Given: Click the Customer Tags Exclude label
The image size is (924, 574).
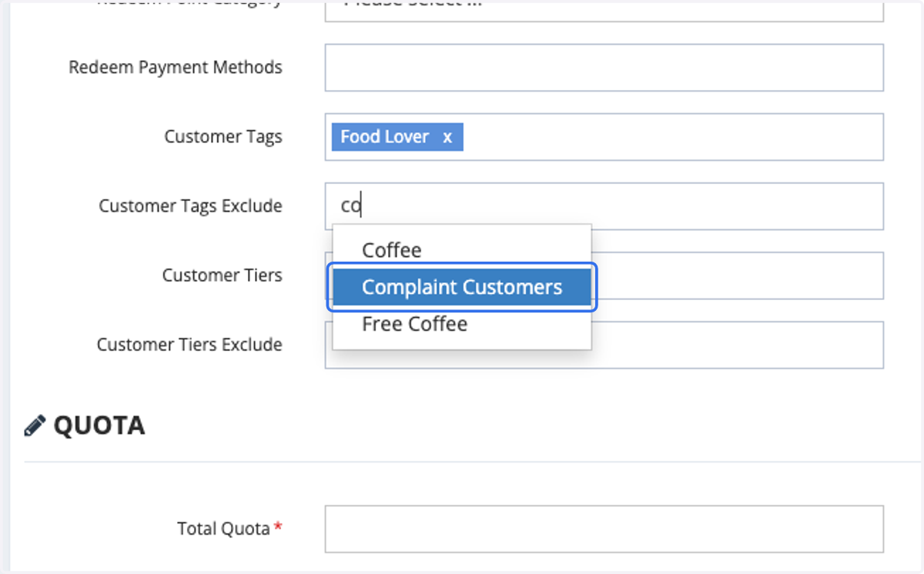Looking at the screenshot, I should click(190, 206).
